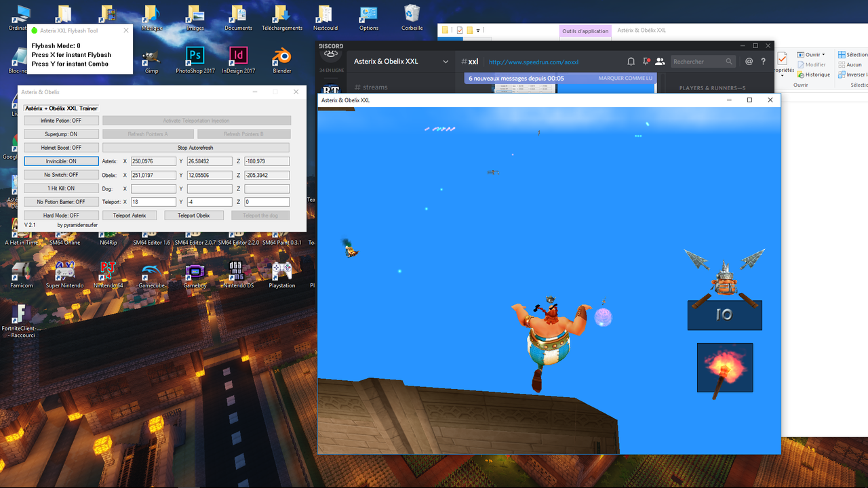
Task: Expand the Ouvrir dropdown in Explorer ribbon
Action: pos(811,55)
